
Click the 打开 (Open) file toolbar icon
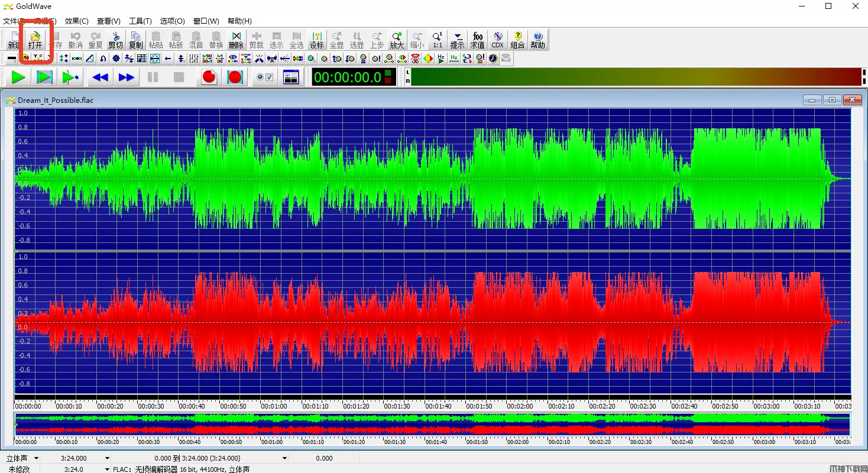35,39
